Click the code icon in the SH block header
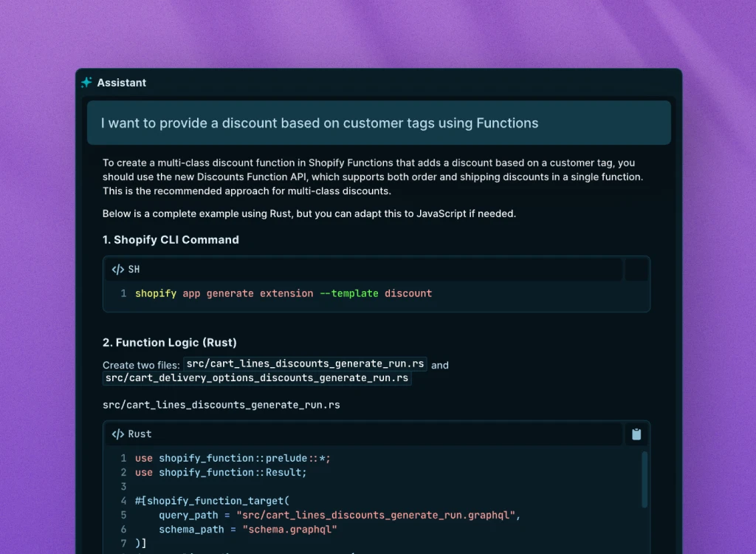The image size is (756, 554). tap(117, 270)
